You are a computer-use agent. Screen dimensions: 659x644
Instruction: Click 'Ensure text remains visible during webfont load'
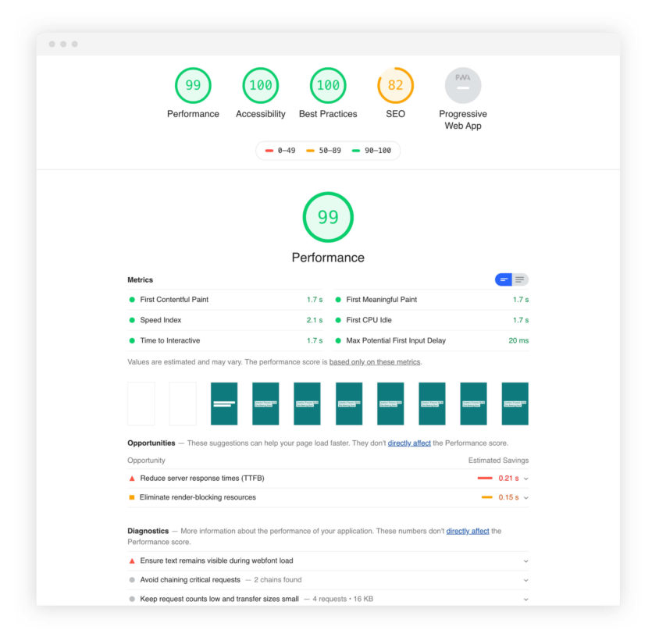click(x=216, y=560)
